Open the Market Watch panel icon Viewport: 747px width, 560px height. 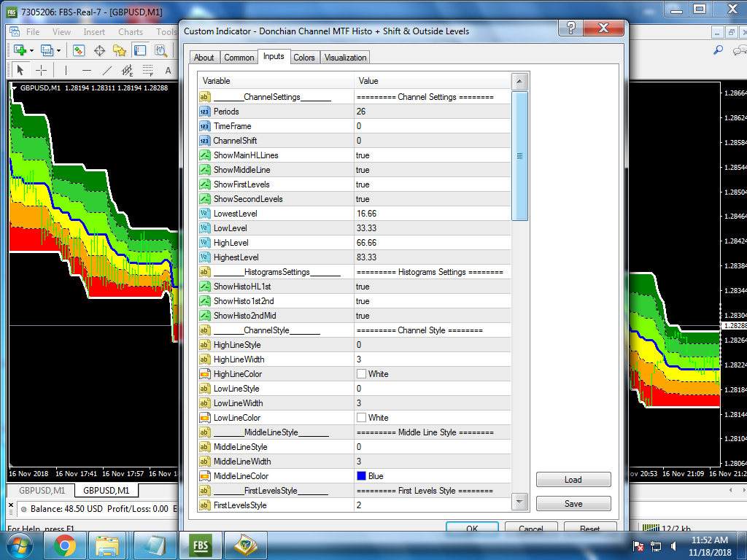coord(79,50)
